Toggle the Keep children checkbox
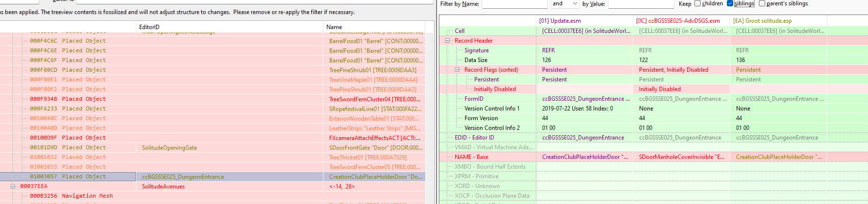 [x=697, y=3]
